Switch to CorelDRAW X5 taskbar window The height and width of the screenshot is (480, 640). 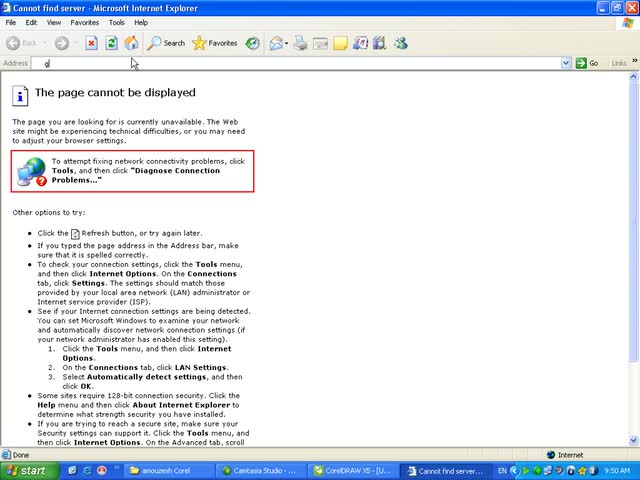coord(352,471)
